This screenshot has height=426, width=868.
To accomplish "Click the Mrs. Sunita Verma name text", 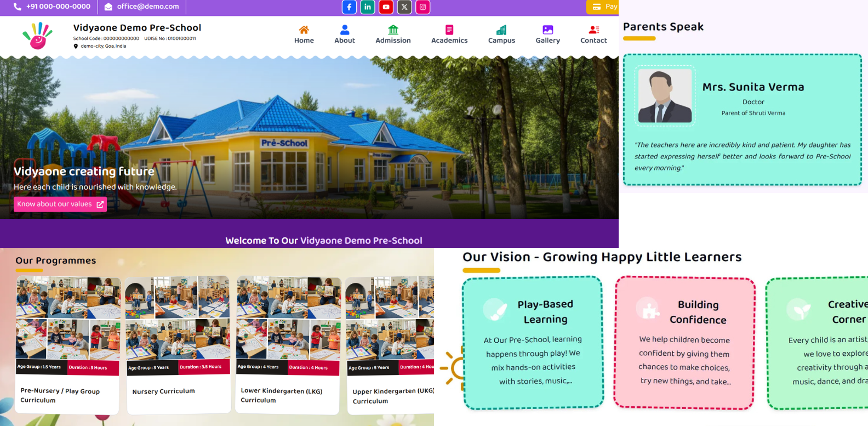I will pos(753,87).
